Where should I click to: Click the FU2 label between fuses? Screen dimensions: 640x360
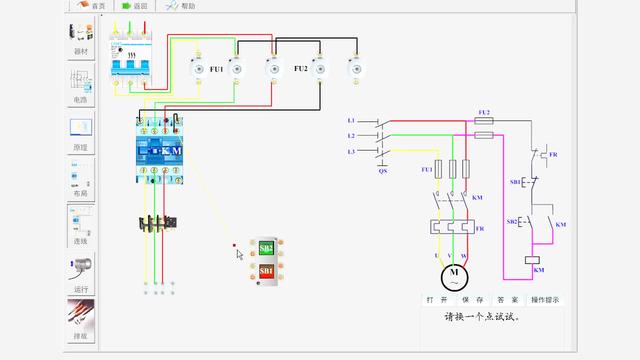[301, 69]
